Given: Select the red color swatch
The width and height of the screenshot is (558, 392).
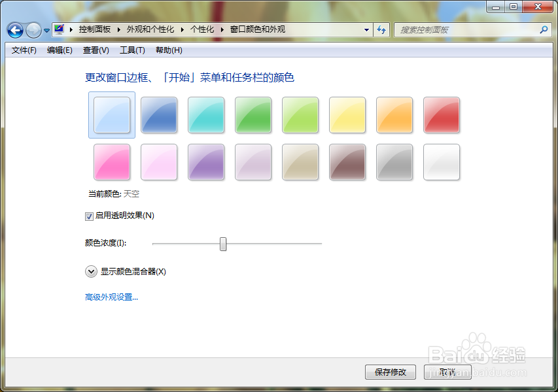Looking at the screenshot, I should click(x=442, y=115).
